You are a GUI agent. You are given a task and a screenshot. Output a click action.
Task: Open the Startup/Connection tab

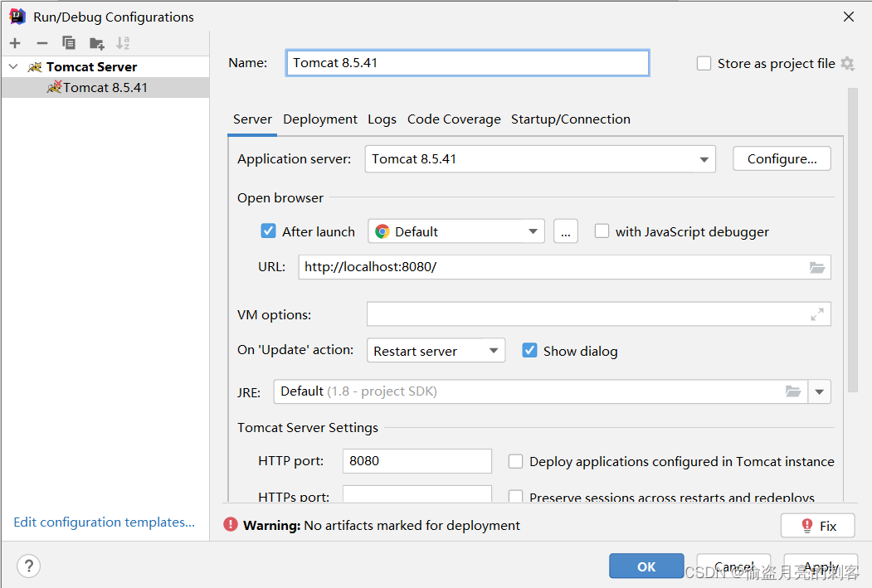[x=570, y=119]
